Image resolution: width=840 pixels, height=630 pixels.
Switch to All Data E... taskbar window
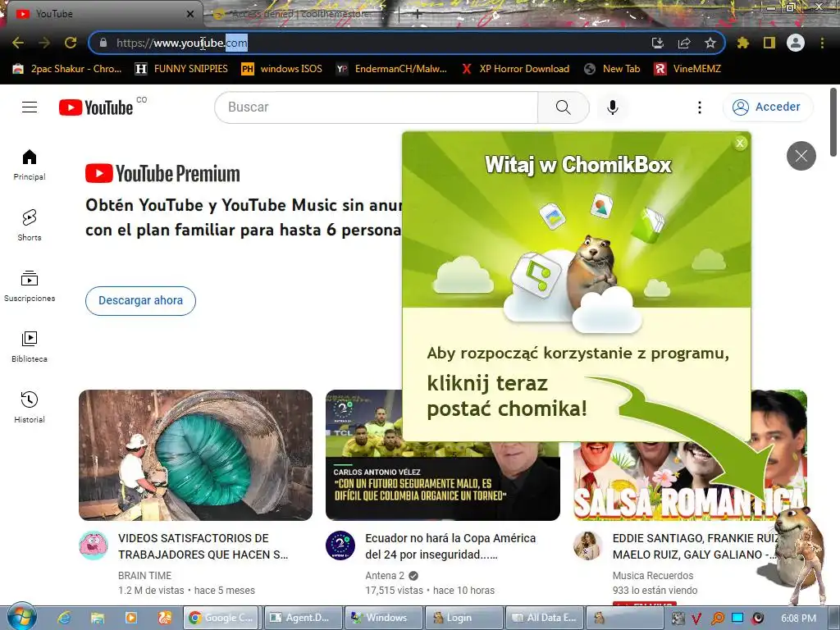point(545,618)
